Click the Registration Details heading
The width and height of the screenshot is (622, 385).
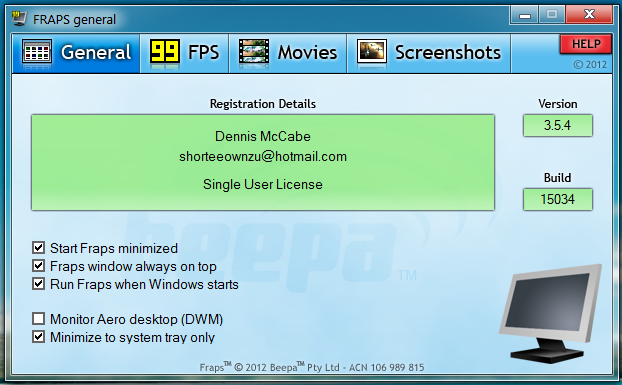click(263, 104)
